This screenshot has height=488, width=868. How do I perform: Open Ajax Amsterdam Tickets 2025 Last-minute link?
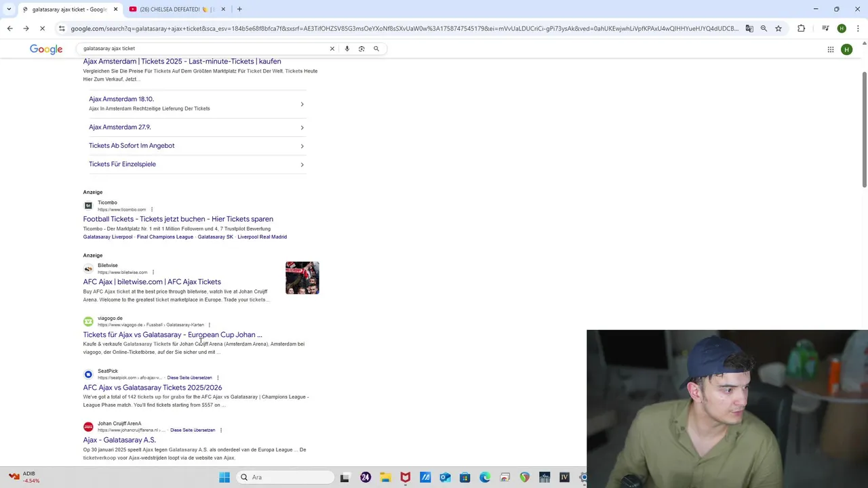(x=182, y=62)
